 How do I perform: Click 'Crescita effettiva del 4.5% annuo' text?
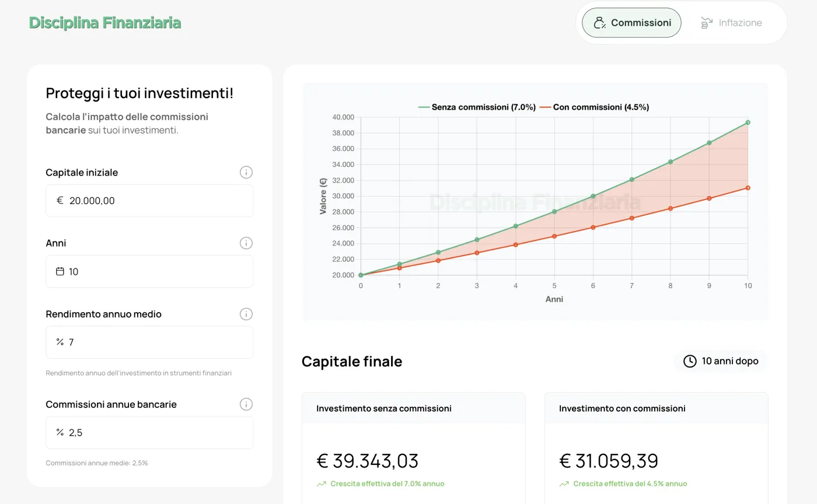[x=630, y=484]
